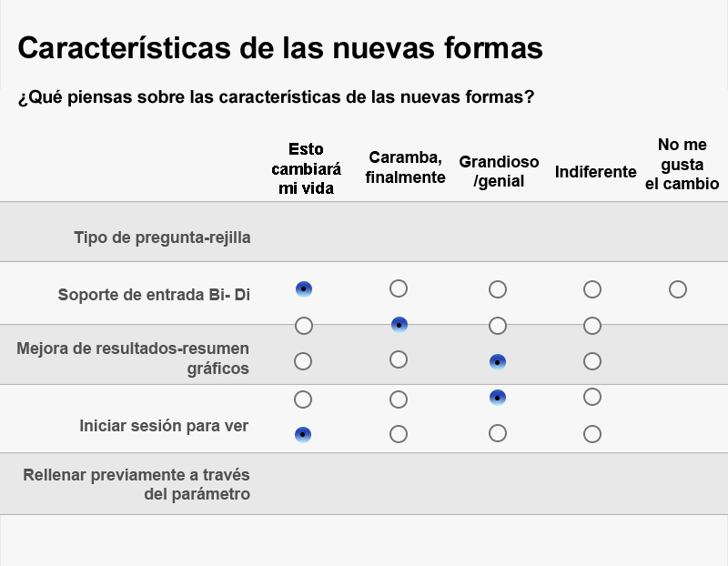
Task: Choose "Caramba, finalmente" for Soporte de entrada Bi-Di
Action: (398, 289)
